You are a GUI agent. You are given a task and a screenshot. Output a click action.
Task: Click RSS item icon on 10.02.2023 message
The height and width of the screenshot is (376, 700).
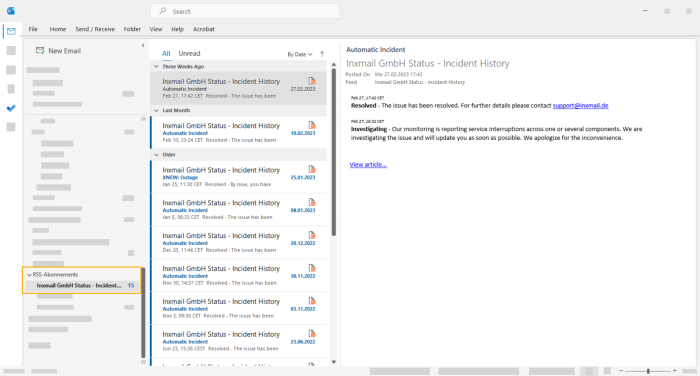point(312,125)
